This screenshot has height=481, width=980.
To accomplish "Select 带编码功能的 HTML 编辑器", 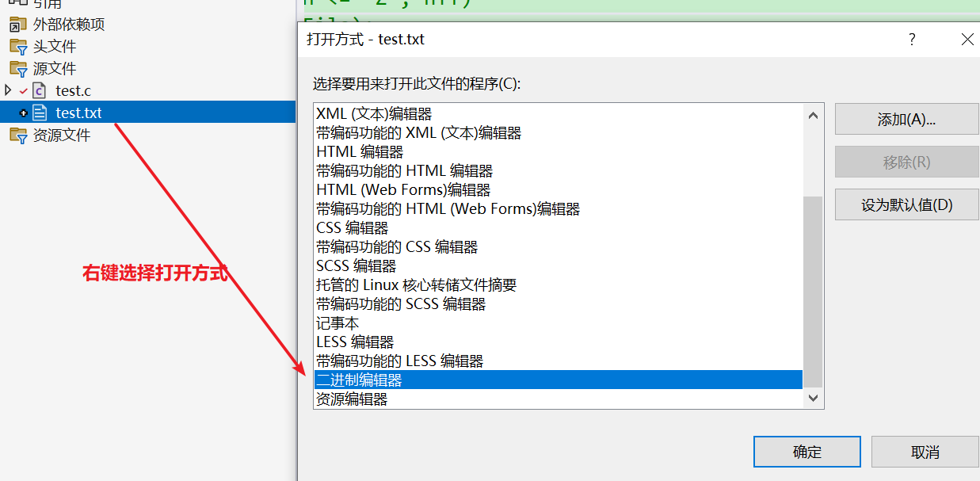I will point(559,170).
